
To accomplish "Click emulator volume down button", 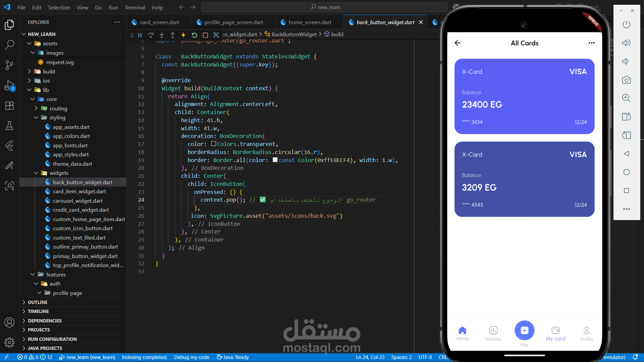I will click(x=626, y=61).
